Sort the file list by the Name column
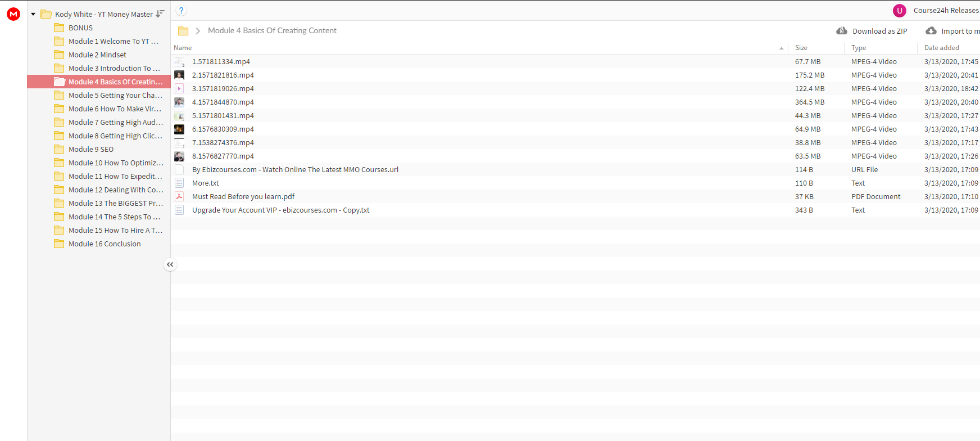 (183, 48)
